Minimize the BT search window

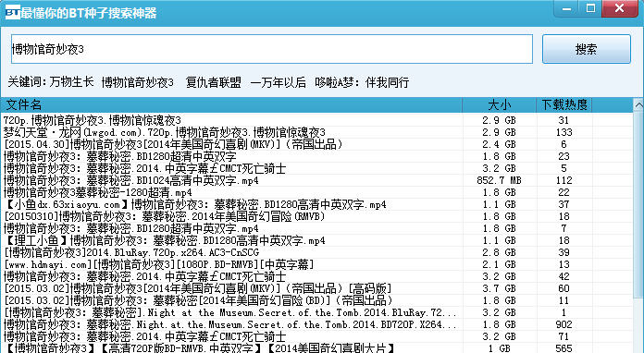pos(566,8)
